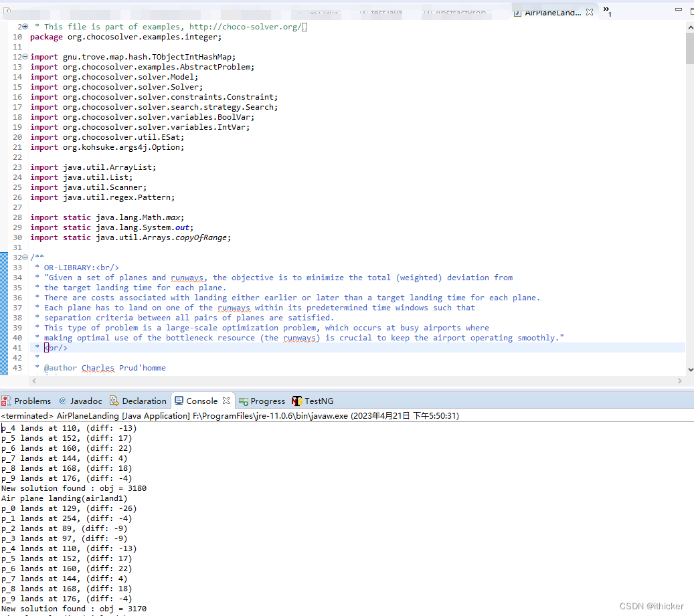
Task: Click the search.strategy.Search import line
Action: point(154,107)
